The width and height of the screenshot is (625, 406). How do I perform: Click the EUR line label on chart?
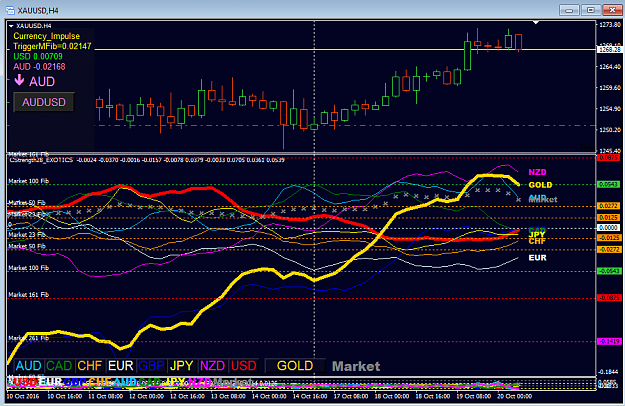537,258
